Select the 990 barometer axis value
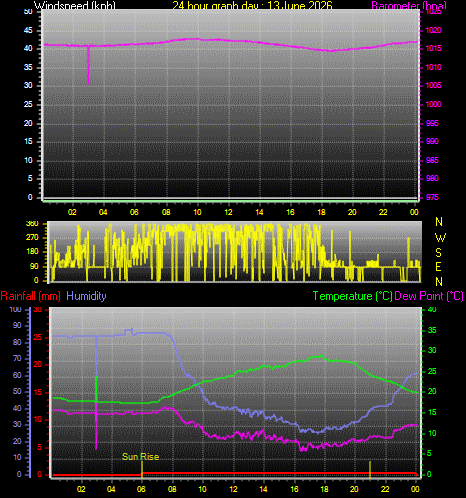 coord(432,141)
